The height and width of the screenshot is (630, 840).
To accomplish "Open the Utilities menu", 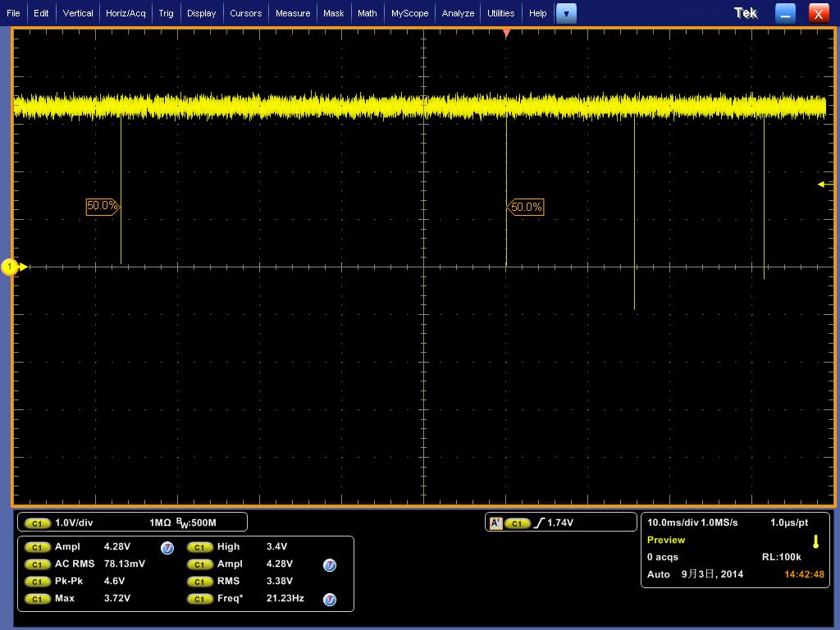I will pos(501,13).
